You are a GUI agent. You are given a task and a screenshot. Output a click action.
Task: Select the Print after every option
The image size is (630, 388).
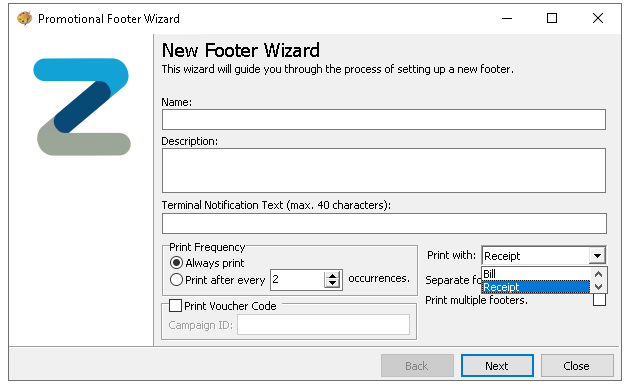(x=176, y=280)
